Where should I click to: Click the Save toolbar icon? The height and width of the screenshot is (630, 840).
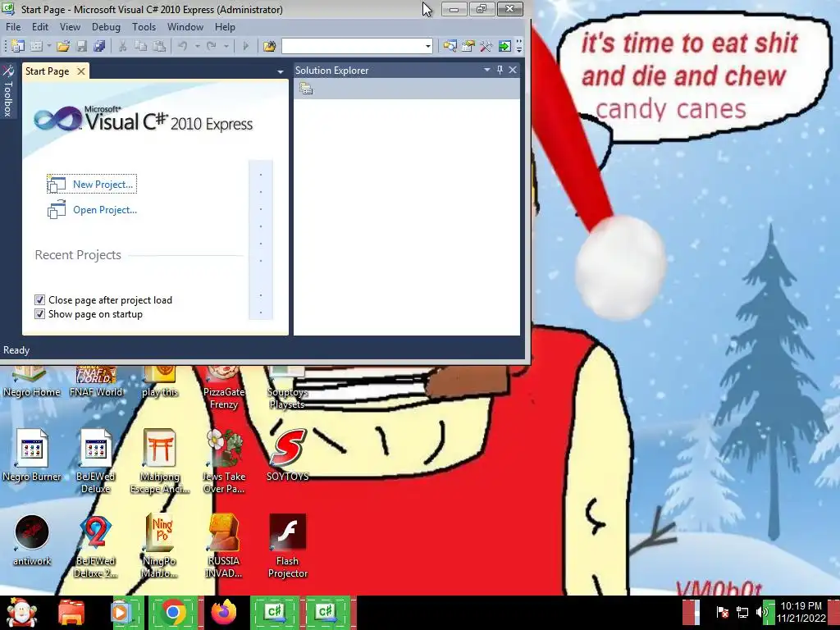tap(81, 47)
